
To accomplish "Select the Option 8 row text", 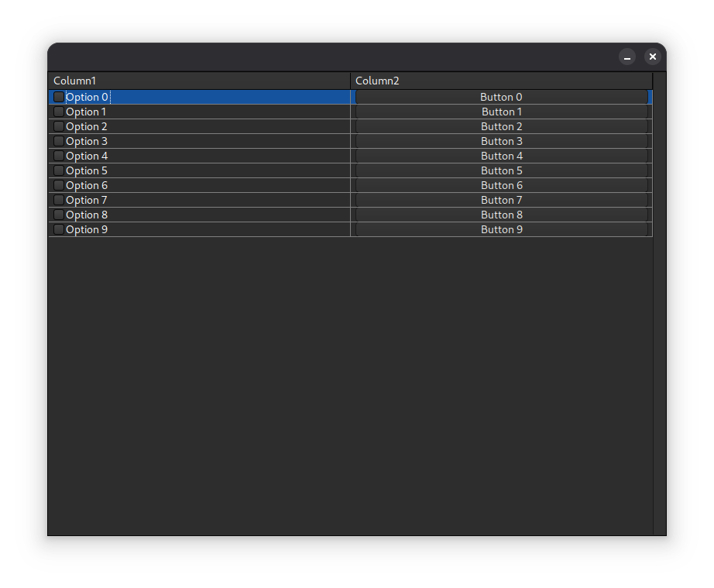I will [87, 215].
